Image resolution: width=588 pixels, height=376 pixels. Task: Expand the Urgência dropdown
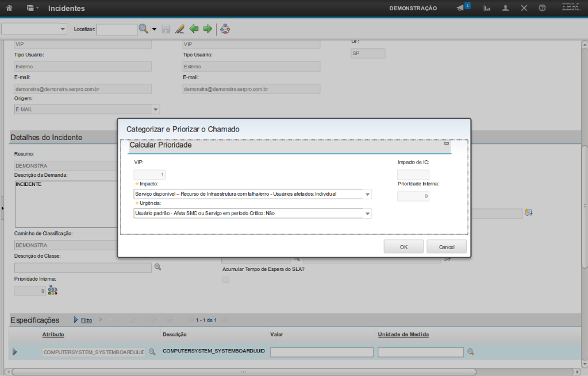coord(367,214)
